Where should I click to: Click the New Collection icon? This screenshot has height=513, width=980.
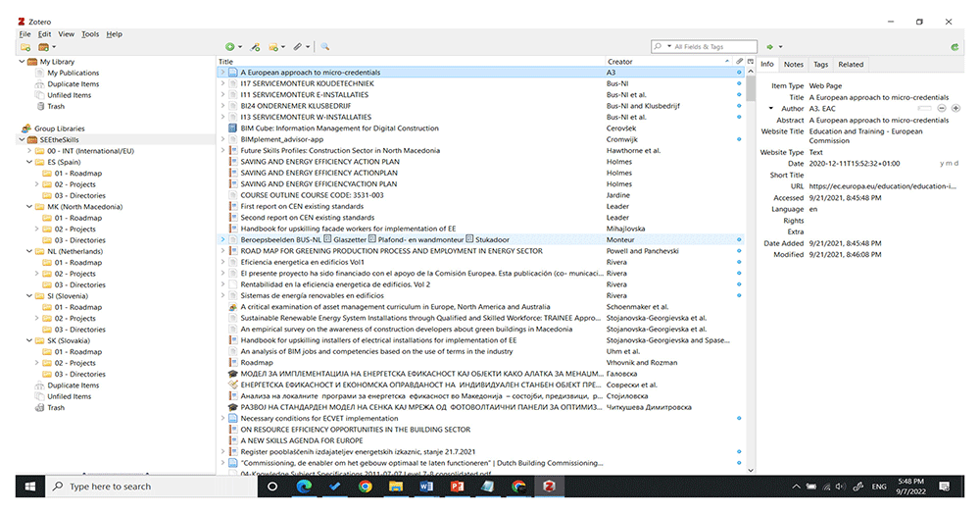tap(25, 47)
